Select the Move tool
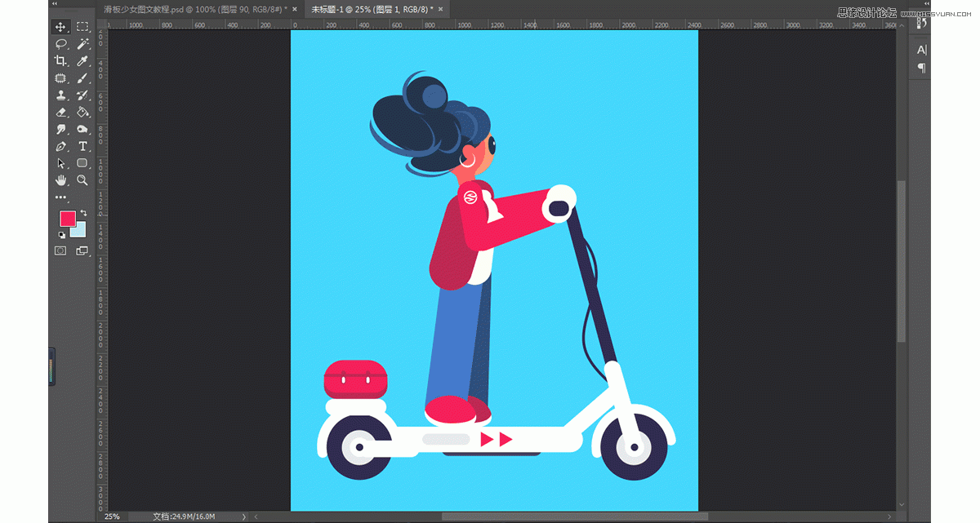This screenshot has height=523, width=980. click(60, 27)
